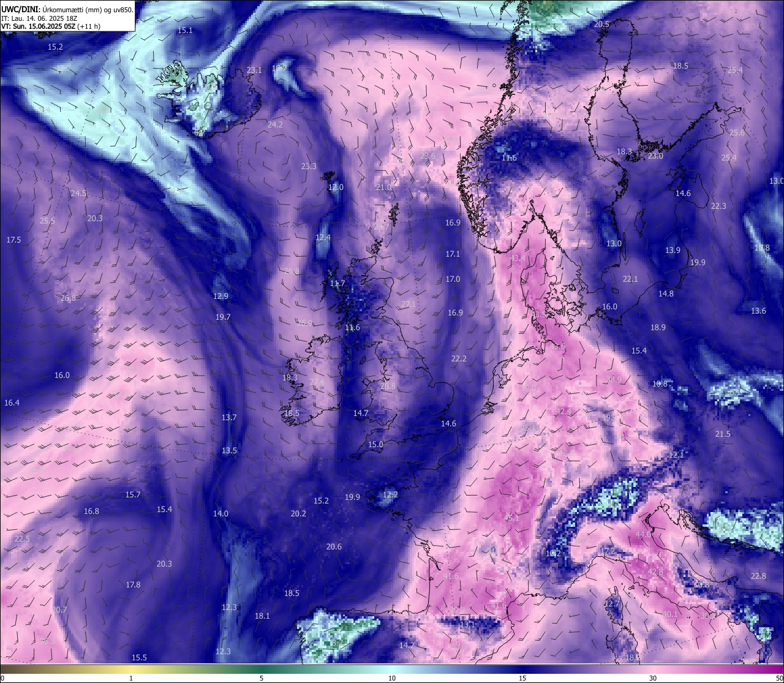
Task: Click the 15.5 value label
Action: (139, 657)
